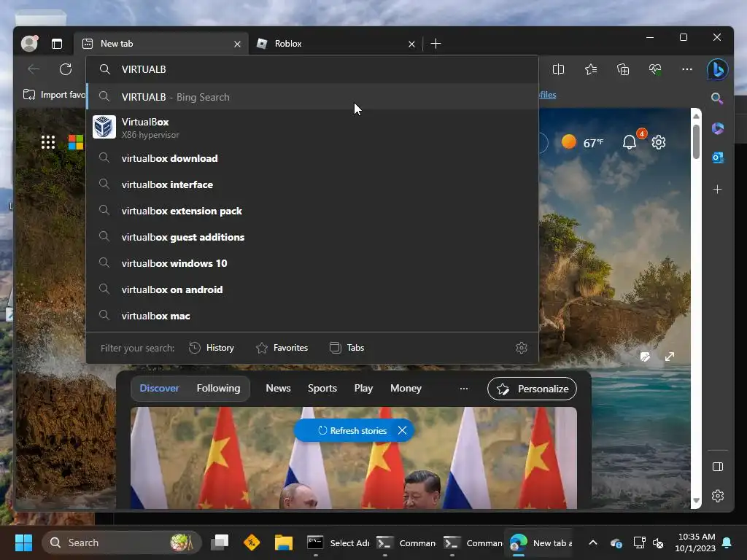Open the app launcher grid icon
The height and width of the screenshot is (560, 747).
click(48, 142)
